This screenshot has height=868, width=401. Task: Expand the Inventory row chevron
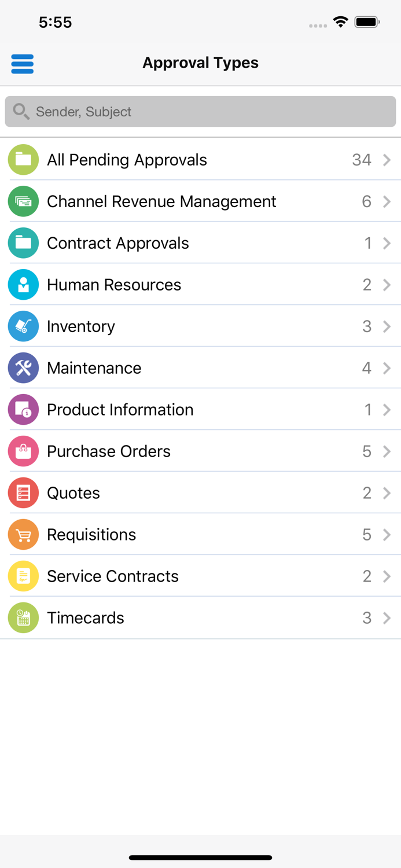pos(387,326)
